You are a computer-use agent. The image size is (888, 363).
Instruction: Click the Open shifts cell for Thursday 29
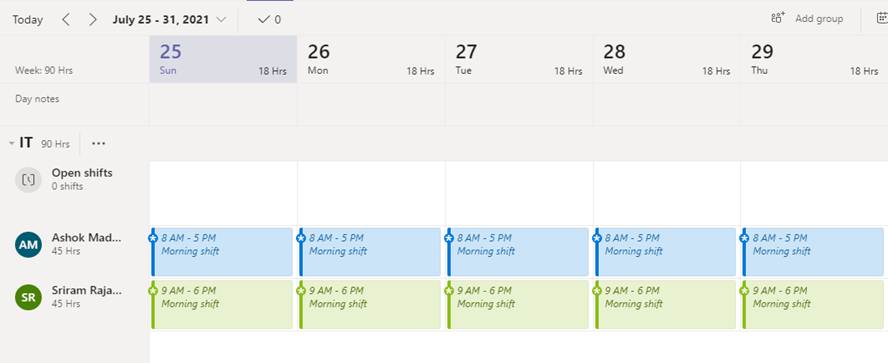point(814,193)
